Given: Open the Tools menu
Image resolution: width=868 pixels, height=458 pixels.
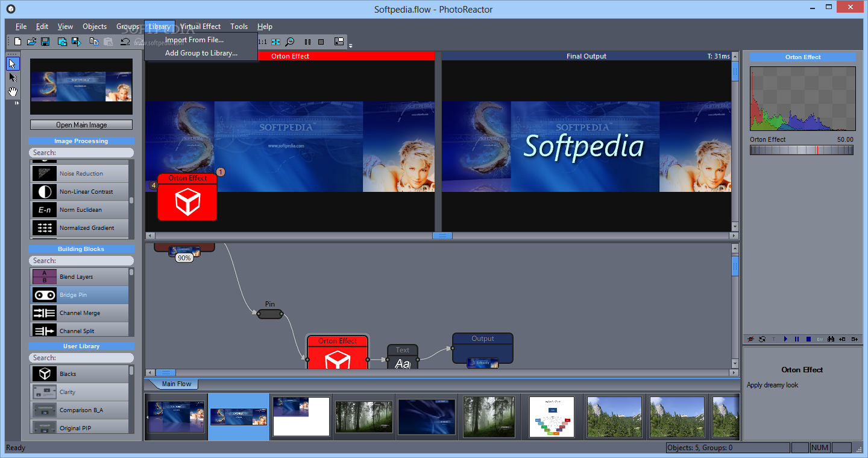Looking at the screenshot, I should [x=239, y=27].
